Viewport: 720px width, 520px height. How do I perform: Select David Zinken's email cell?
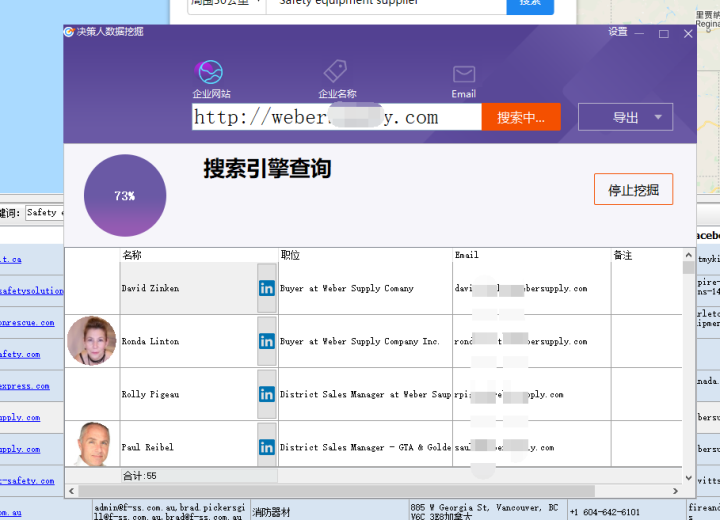click(532, 288)
